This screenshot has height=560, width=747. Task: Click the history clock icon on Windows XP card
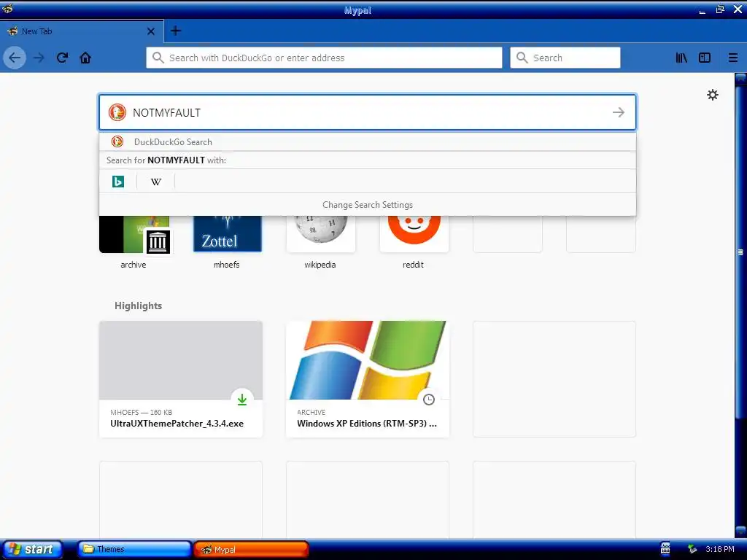click(x=429, y=400)
